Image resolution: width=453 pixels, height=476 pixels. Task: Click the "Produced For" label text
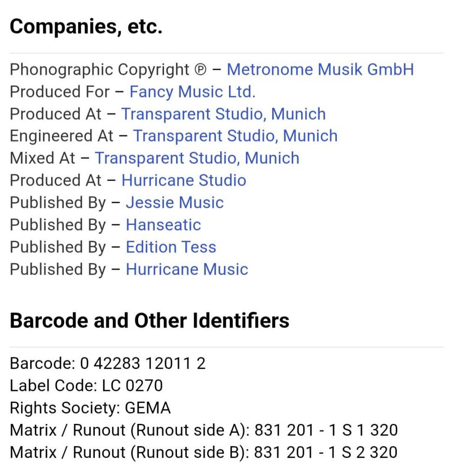(59, 92)
